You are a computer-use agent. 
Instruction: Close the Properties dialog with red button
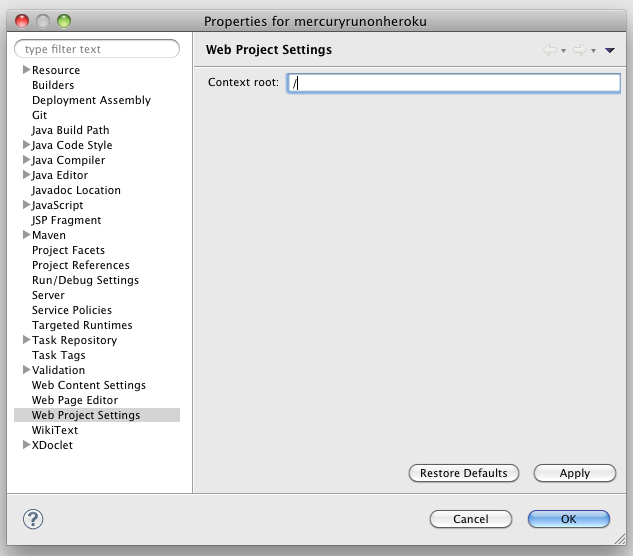pyautogui.click(x=22, y=21)
